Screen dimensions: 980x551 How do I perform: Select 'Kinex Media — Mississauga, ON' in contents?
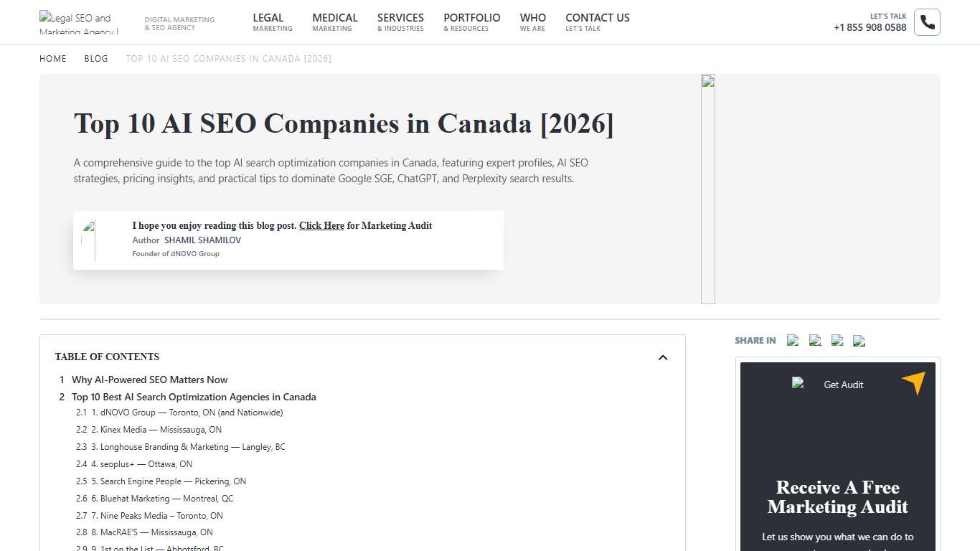156,429
